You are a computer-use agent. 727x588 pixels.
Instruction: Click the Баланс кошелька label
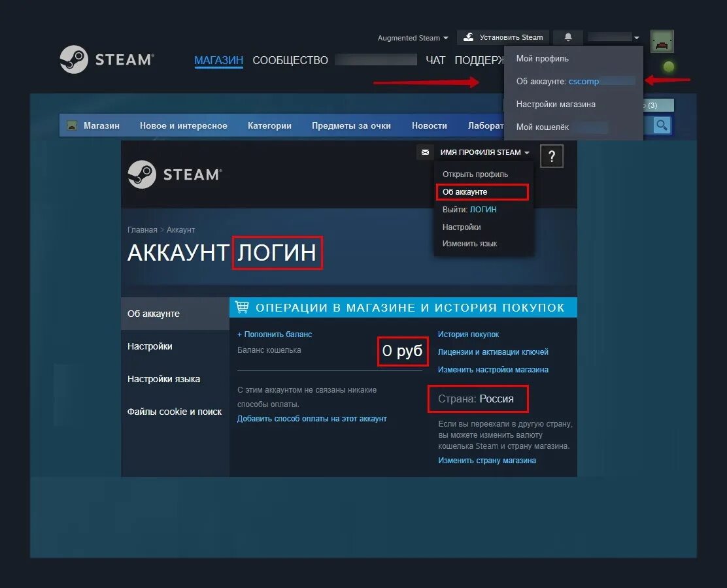point(269,350)
